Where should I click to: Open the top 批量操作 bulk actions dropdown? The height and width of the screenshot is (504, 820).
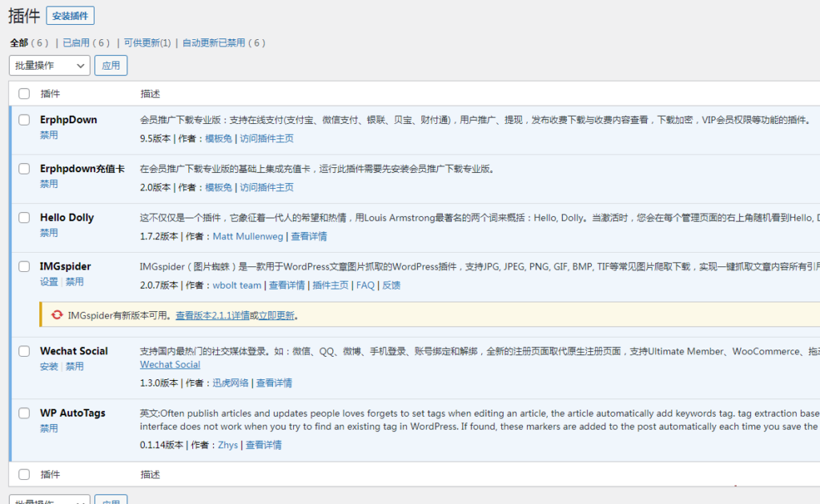coord(50,66)
